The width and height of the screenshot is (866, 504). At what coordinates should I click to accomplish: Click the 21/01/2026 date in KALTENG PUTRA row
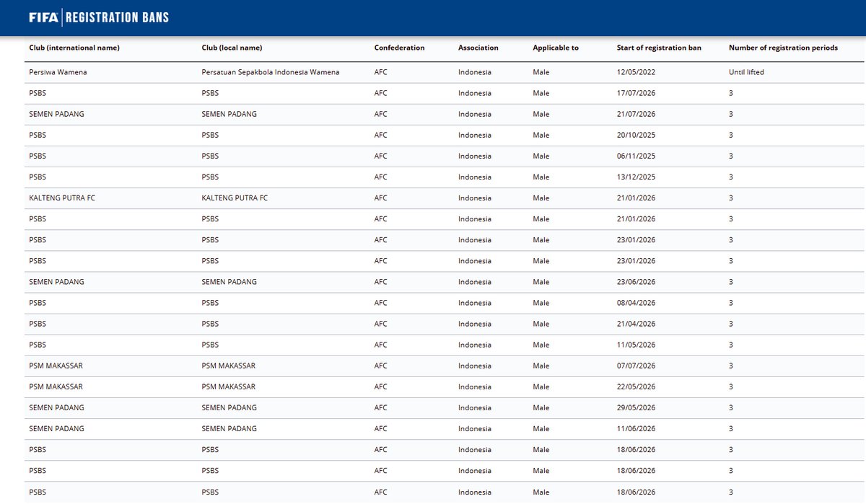pos(636,198)
